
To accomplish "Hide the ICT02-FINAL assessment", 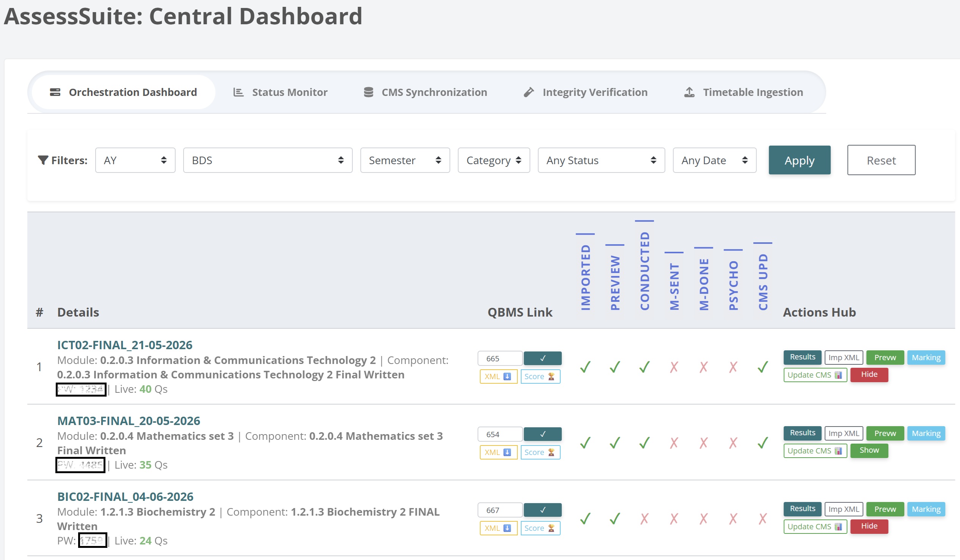I will (869, 375).
